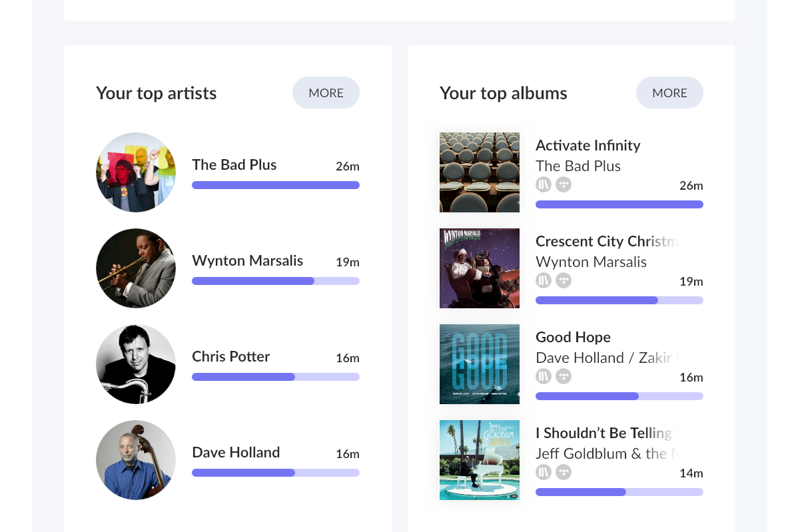Open Wynton Marsalis artist name link

point(247,260)
